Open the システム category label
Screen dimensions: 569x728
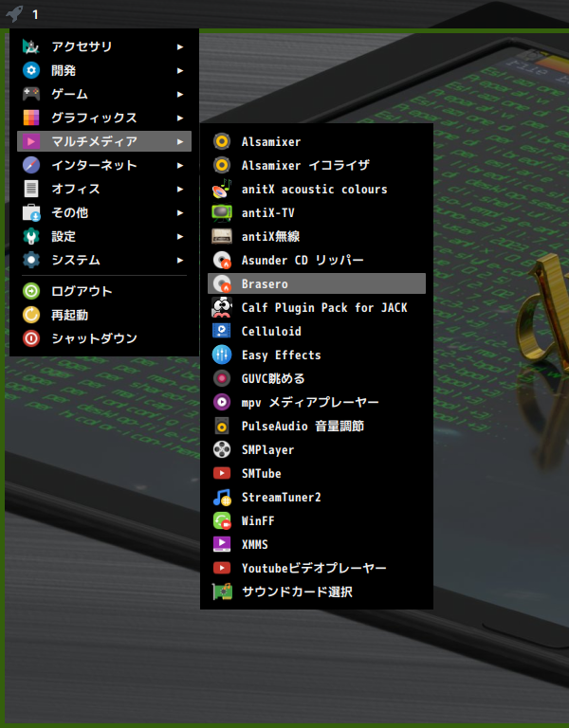click(x=76, y=260)
